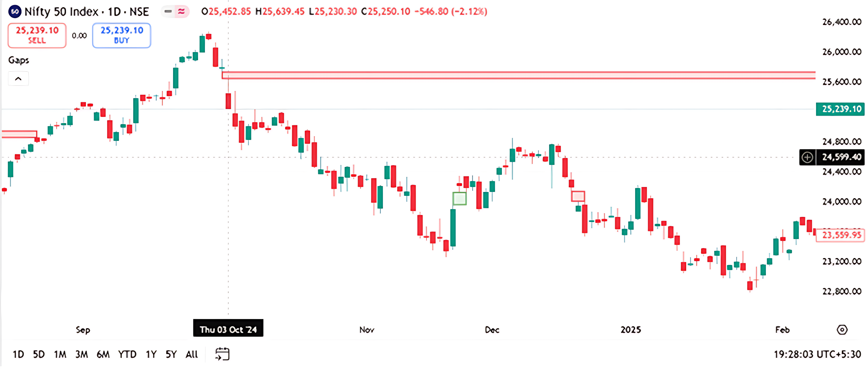This screenshot has width=868, height=369.
Task: Open the Nifty 50 Index symbol title
Action: (87, 12)
